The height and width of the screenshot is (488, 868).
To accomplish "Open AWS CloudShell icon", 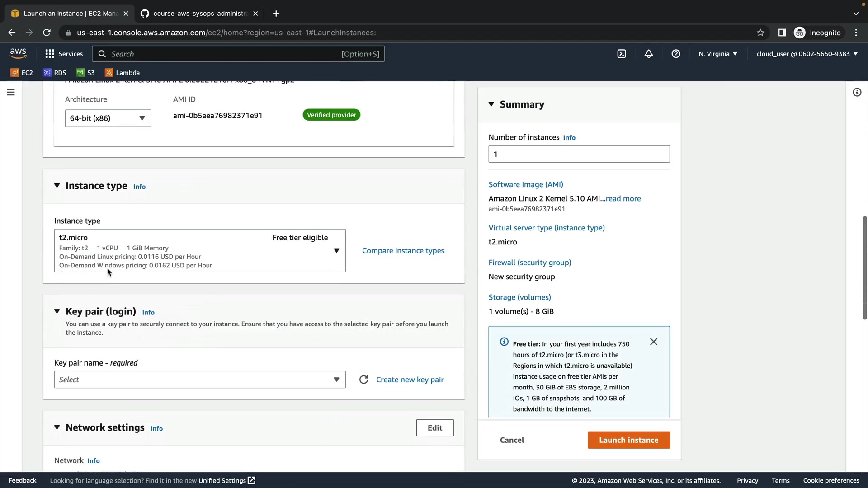I will (x=622, y=54).
